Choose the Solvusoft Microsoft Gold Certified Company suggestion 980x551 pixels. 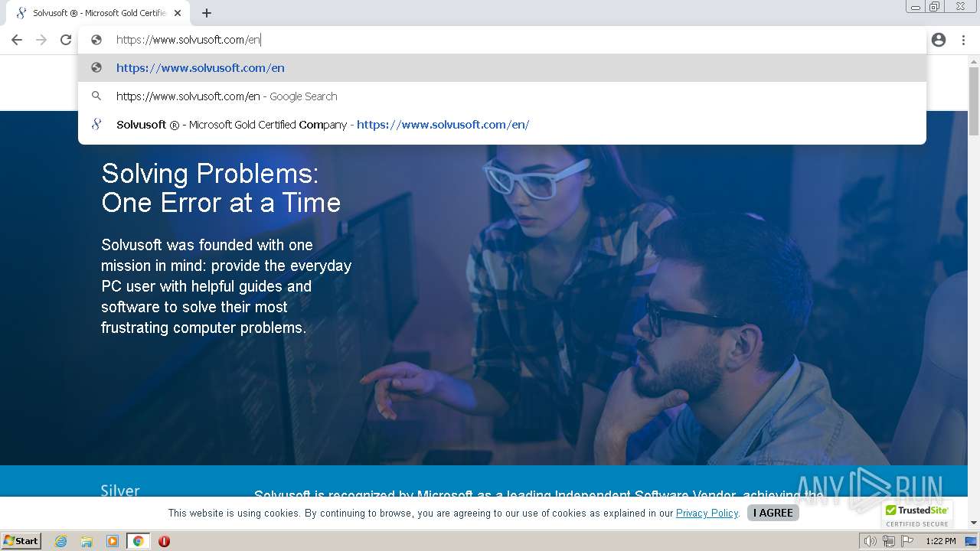502,124
